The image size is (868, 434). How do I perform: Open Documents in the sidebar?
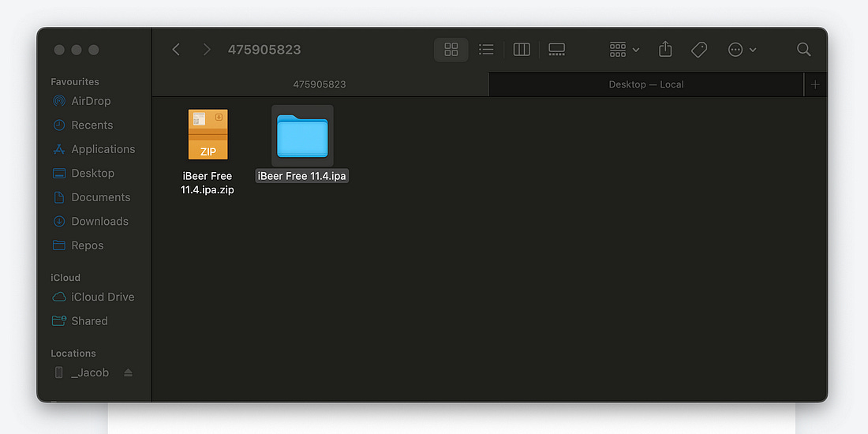coord(92,197)
